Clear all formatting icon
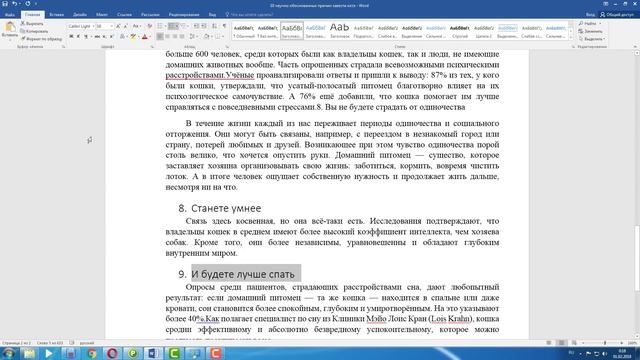 (x=149, y=26)
